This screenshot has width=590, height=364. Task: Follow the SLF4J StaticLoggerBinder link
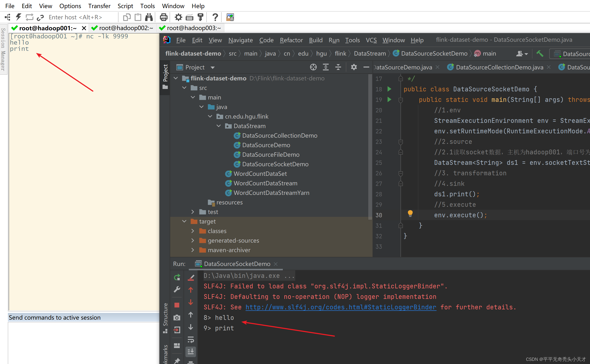coord(341,307)
